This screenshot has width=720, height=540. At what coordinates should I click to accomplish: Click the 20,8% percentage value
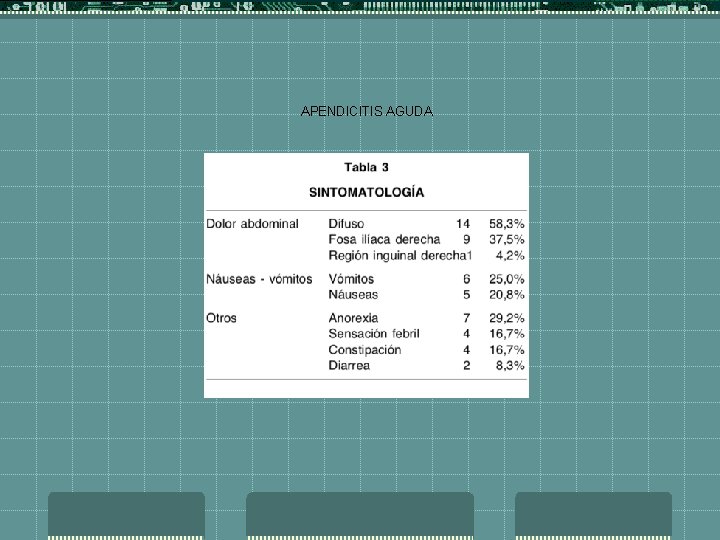pos(506,295)
